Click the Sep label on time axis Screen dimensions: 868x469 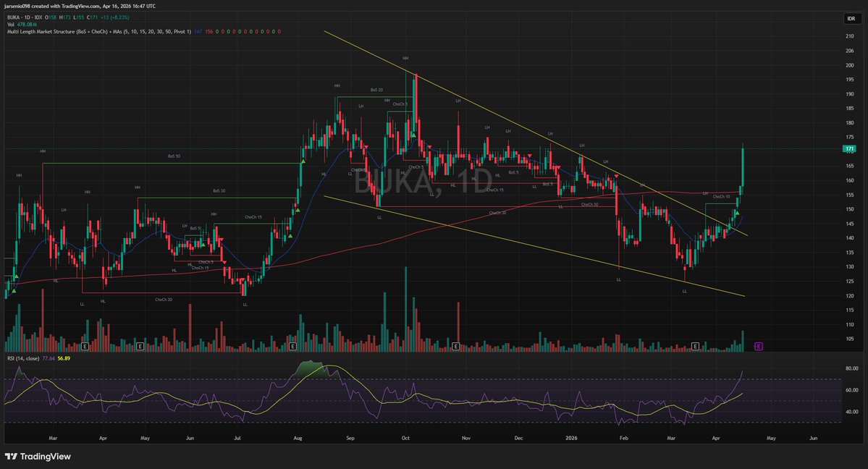click(x=350, y=438)
